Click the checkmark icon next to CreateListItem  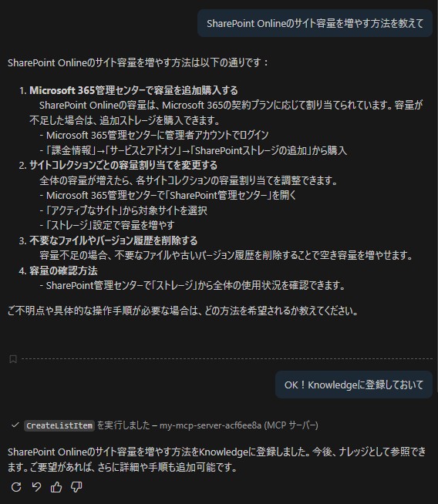(15, 425)
